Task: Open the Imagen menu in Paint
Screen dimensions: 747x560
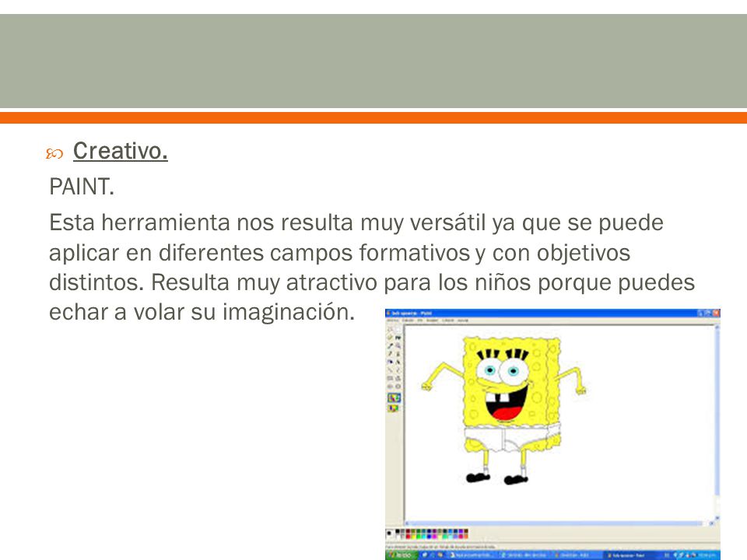Action: tap(433, 320)
